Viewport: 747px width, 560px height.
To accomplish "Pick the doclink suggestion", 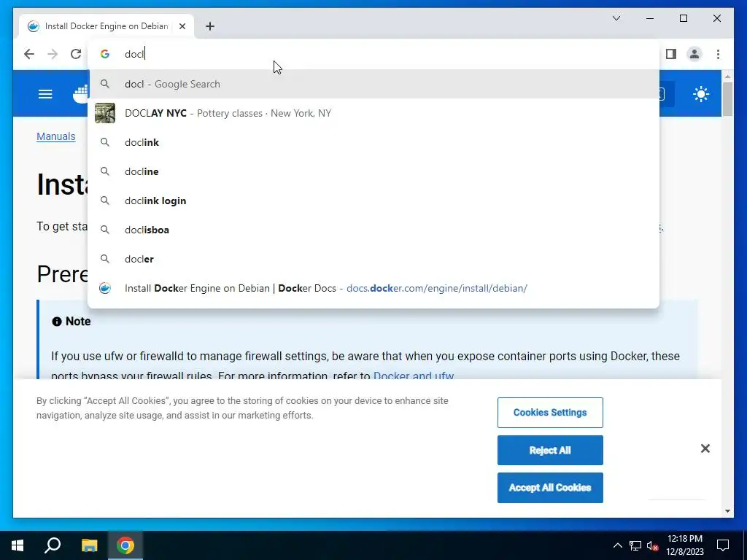I will click(374, 142).
